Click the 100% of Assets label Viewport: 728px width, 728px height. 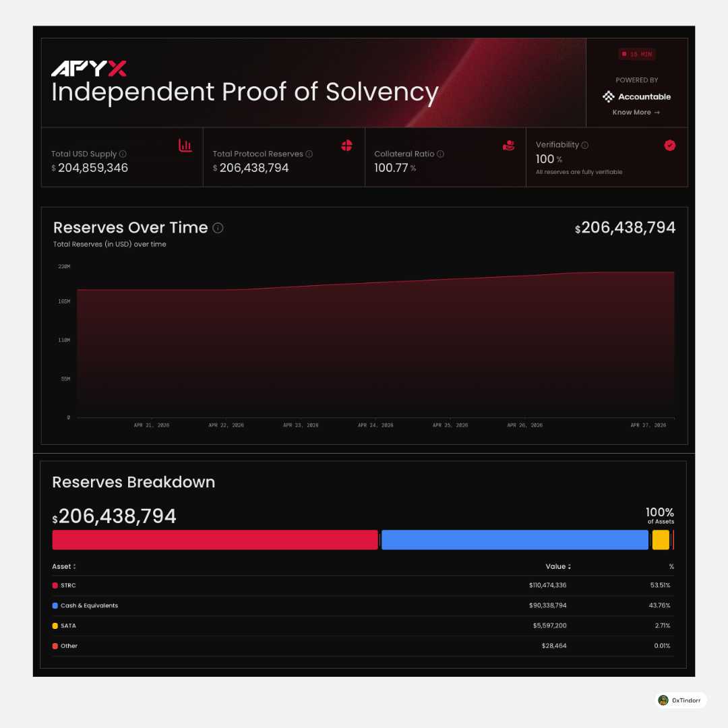[660, 516]
